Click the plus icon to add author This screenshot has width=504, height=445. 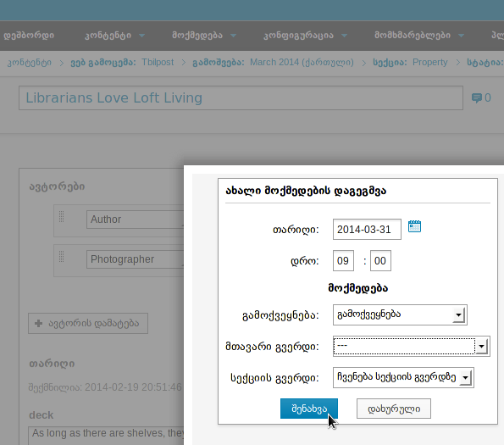(x=39, y=323)
